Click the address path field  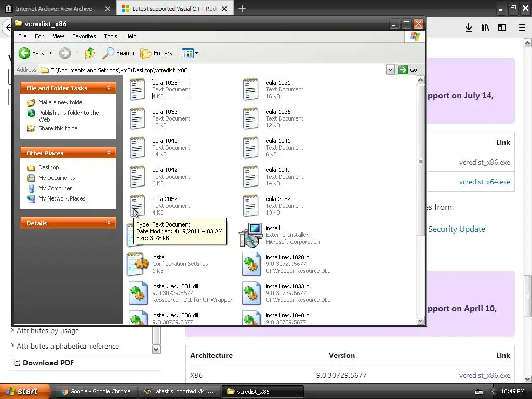coord(213,70)
